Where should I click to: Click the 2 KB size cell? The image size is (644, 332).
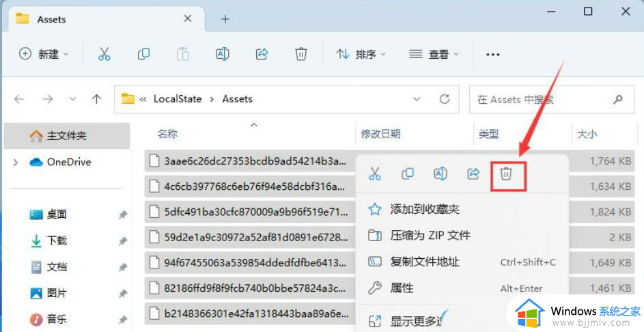click(x=620, y=237)
